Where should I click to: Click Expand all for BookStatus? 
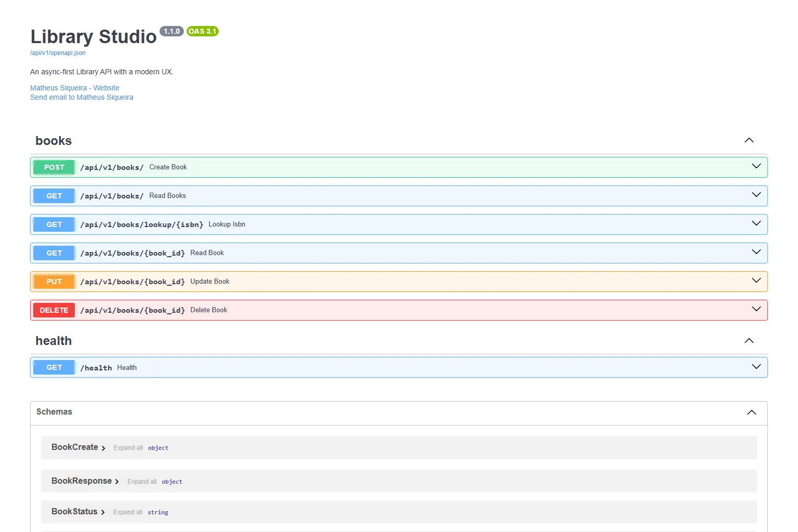point(128,512)
